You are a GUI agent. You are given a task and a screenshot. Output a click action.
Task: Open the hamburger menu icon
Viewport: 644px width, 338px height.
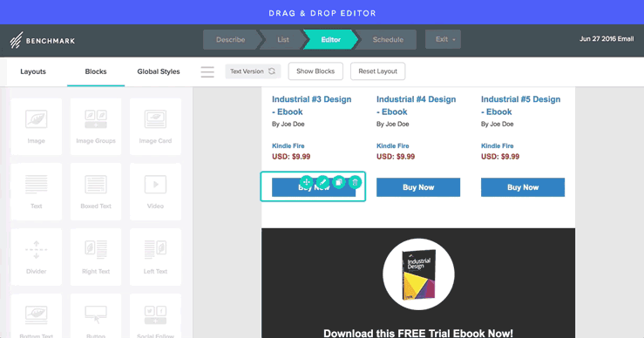[x=207, y=71]
